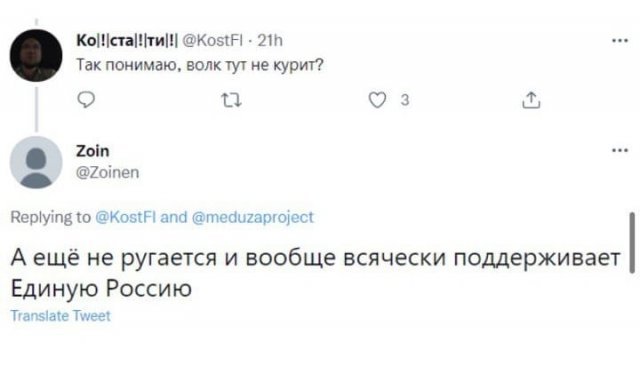Open the tweet text 'Так понимаю, волк тут не курит?'
640x366 pixels.
(x=200, y=65)
